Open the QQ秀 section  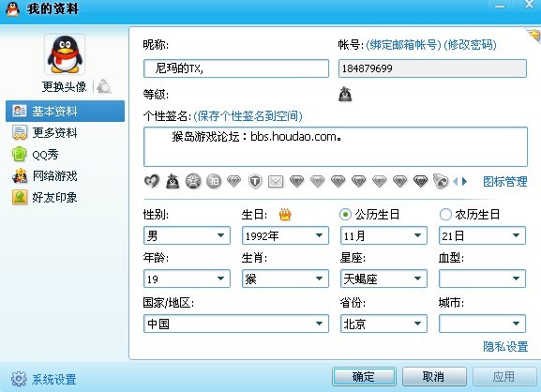(x=45, y=154)
